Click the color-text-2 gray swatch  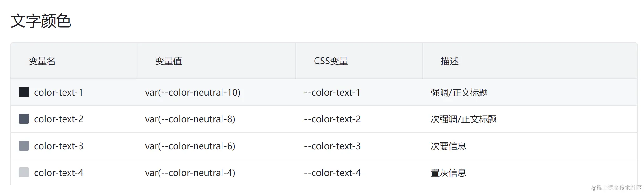24,119
